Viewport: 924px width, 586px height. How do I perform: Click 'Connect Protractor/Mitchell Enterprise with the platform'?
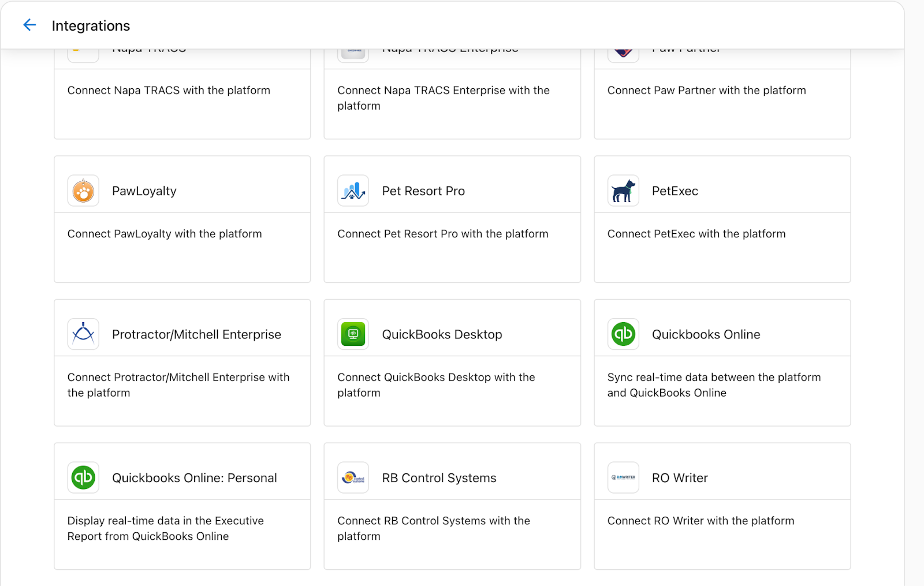pos(178,385)
